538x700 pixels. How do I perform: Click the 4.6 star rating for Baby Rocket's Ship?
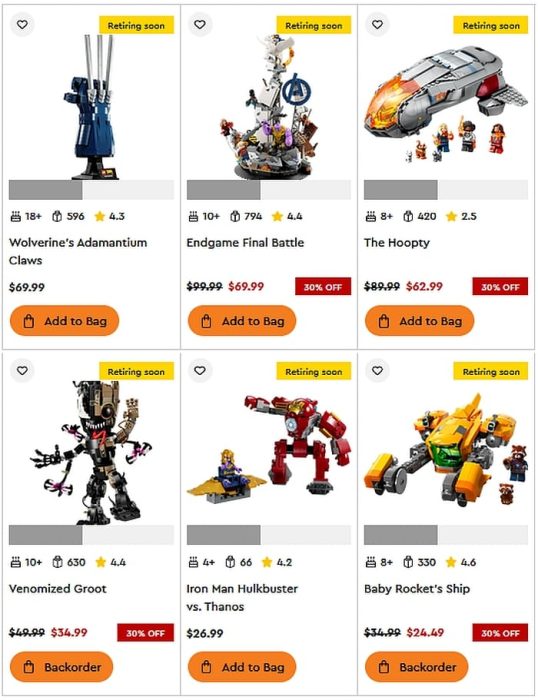(461, 562)
